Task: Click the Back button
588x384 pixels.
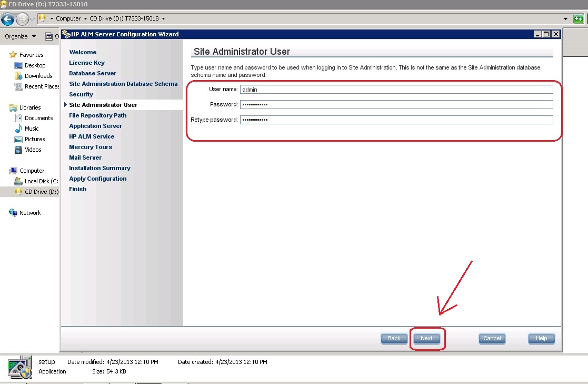Action: [x=394, y=339]
